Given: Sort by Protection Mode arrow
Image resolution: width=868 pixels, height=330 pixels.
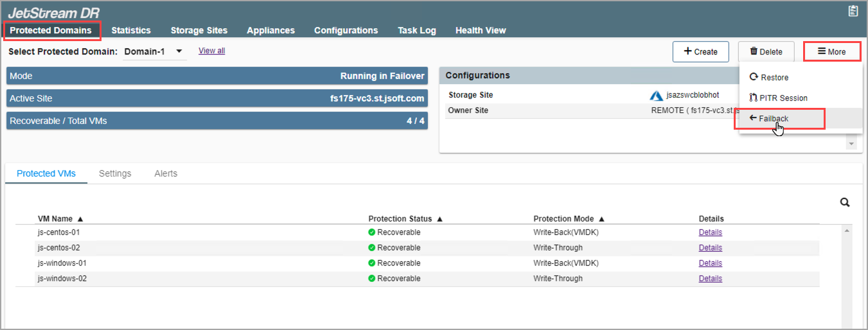Looking at the screenshot, I should click(601, 219).
